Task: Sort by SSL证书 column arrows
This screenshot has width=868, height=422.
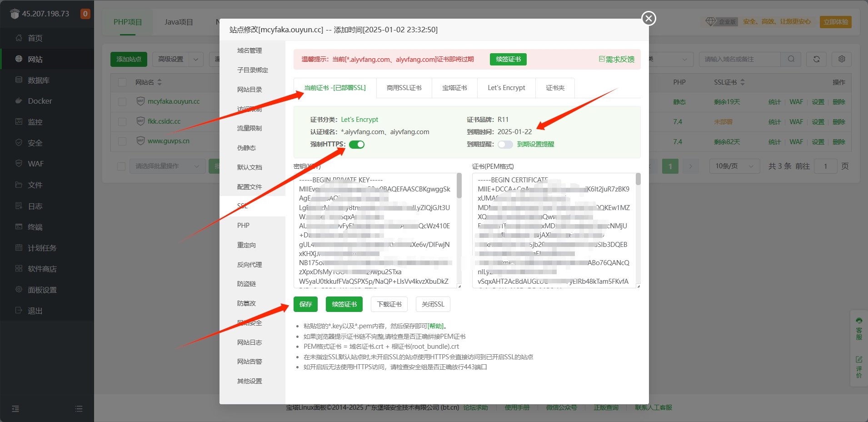Action: click(743, 82)
